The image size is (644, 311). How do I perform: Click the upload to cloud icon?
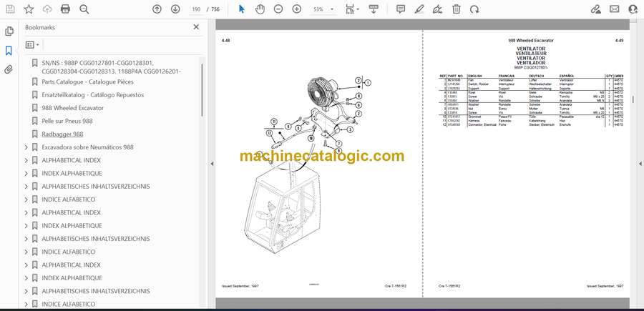pyautogui.click(x=47, y=9)
